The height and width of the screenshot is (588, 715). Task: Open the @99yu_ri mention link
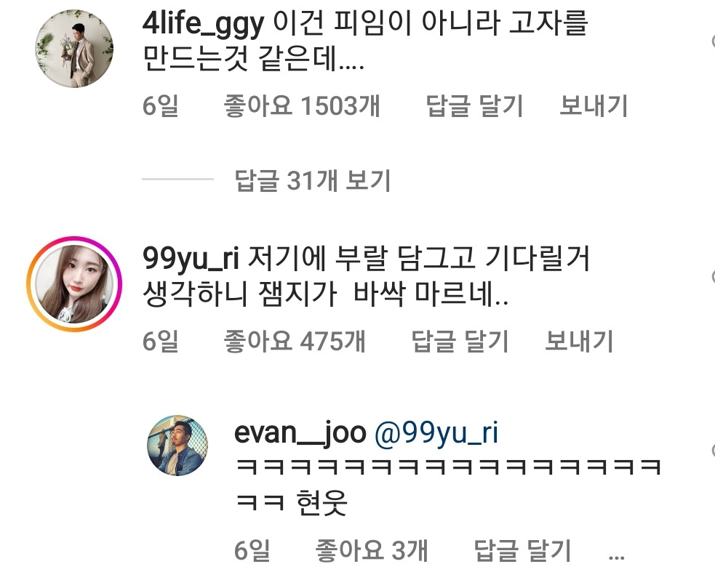(436, 433)
